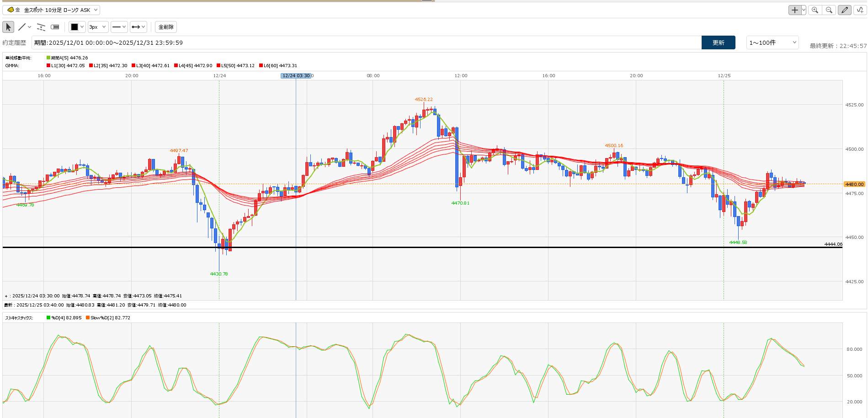Viewport: 868px width, 418px height.
Task: Click the 4480.00 current price label
Action: (854, 184)
